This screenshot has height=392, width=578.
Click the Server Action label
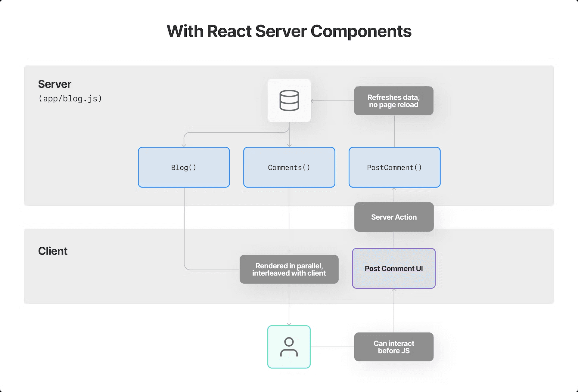click(393, 217)
